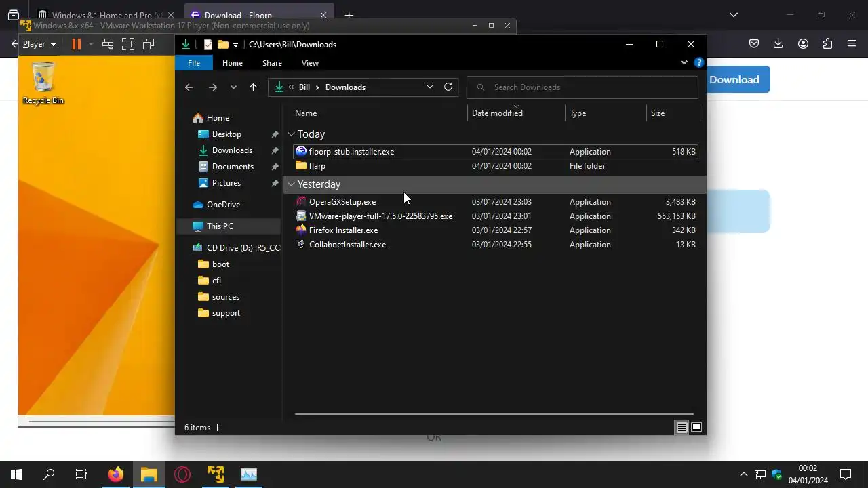Open Firefox extensions icon
Image resolution: width=868 pixels, height=488 pixels.
click(827, 43)
